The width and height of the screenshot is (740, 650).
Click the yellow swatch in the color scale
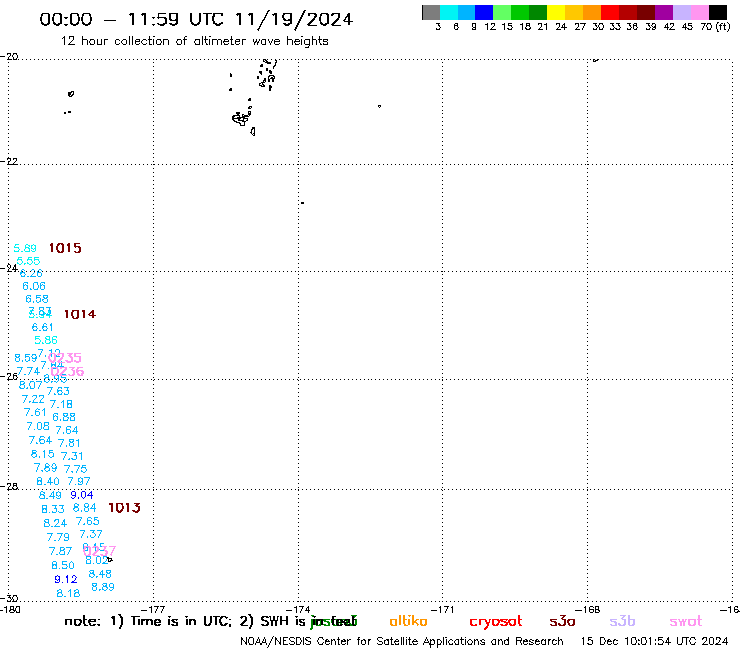click(x=556, y=12)
